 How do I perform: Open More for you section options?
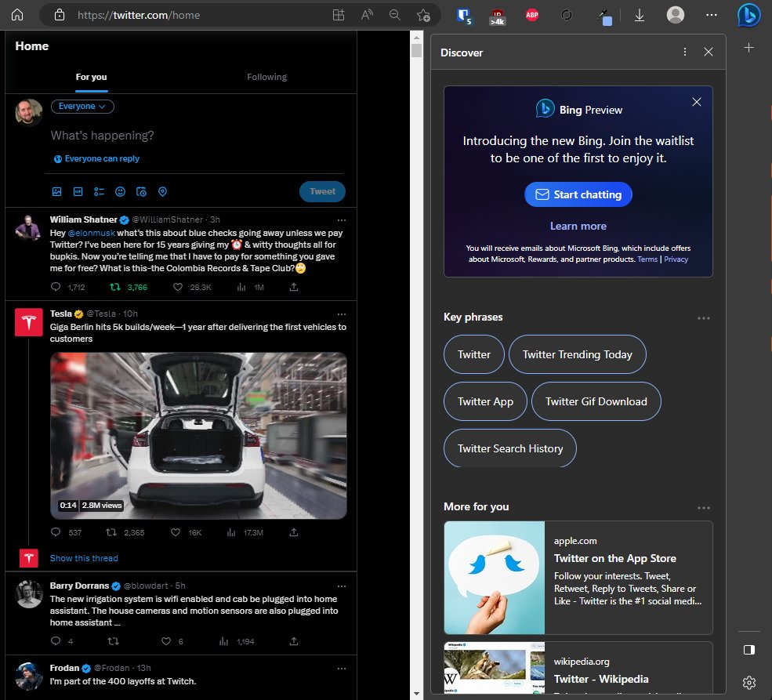click(704, 507)
